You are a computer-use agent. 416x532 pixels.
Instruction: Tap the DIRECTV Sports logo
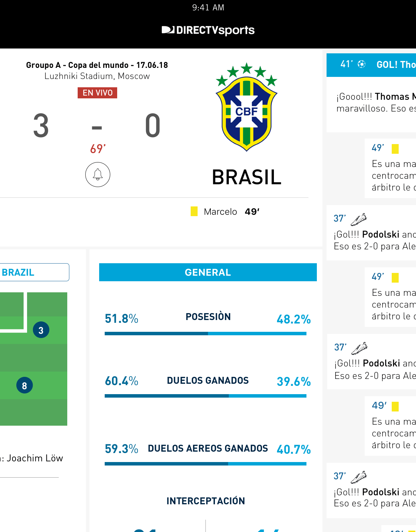(x=208, y=30)
